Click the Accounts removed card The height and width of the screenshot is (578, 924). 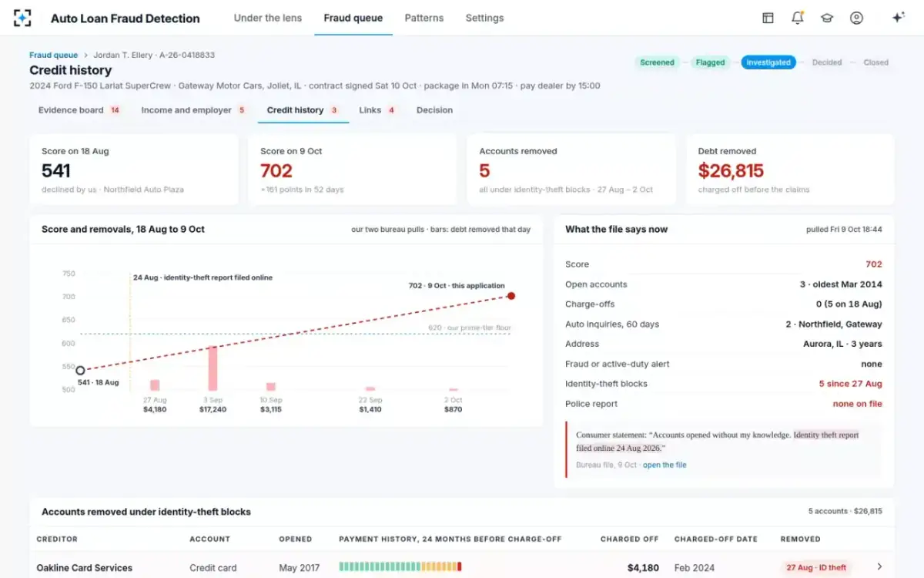[571, 170]
